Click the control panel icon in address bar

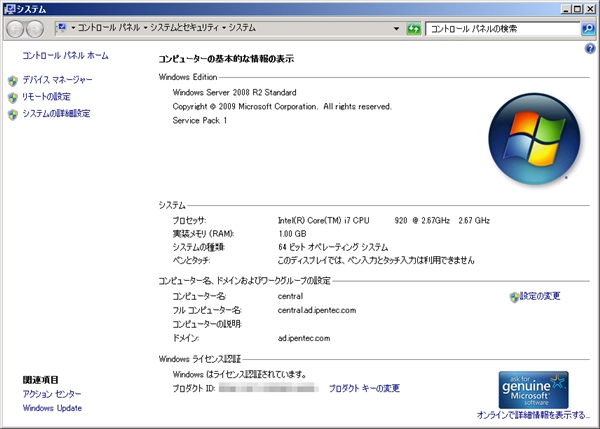tap(62, 28)
